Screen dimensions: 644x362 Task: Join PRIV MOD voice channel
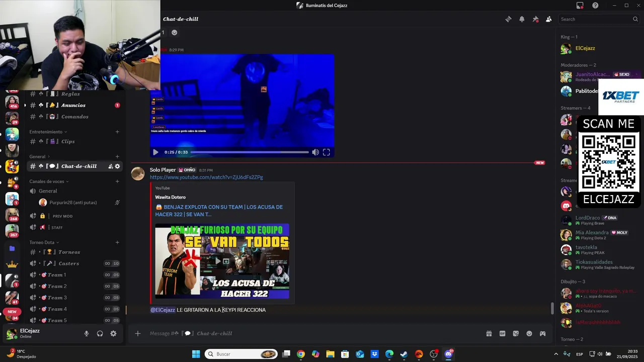(74, 216)
